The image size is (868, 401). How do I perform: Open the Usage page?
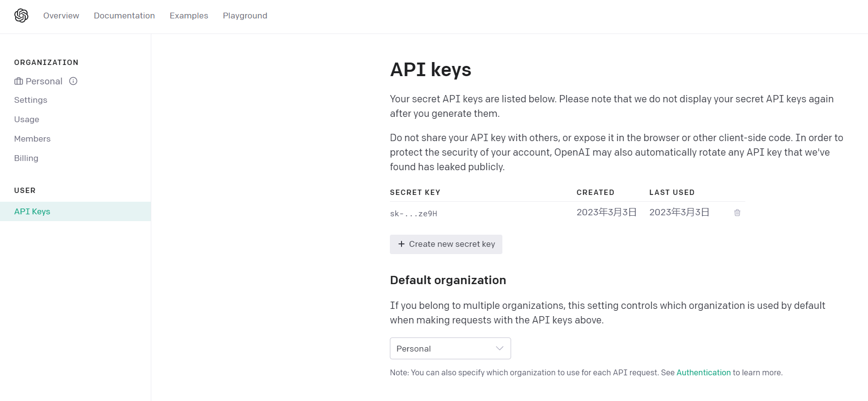pos(26,119)
